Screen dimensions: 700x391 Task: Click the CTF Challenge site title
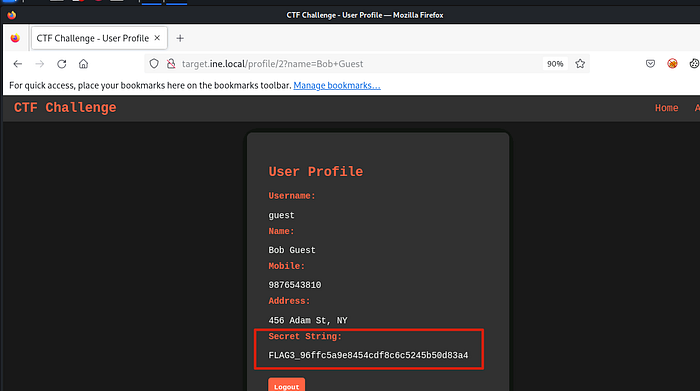point(65,108)
